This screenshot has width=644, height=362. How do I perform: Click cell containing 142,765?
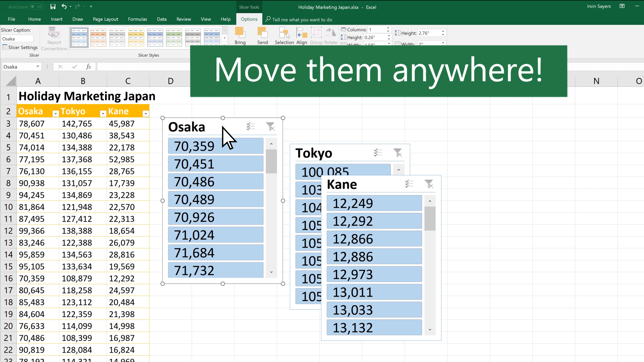tap(83, 124)
